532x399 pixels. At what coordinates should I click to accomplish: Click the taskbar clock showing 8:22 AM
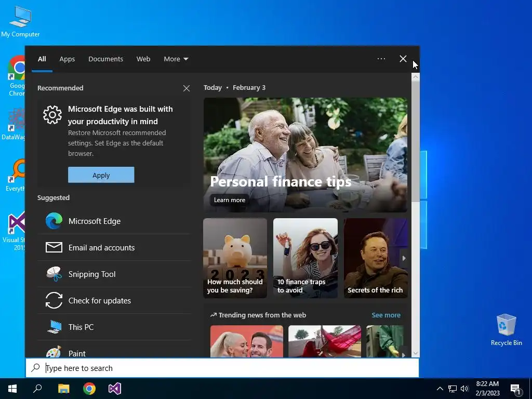[487, 389]
